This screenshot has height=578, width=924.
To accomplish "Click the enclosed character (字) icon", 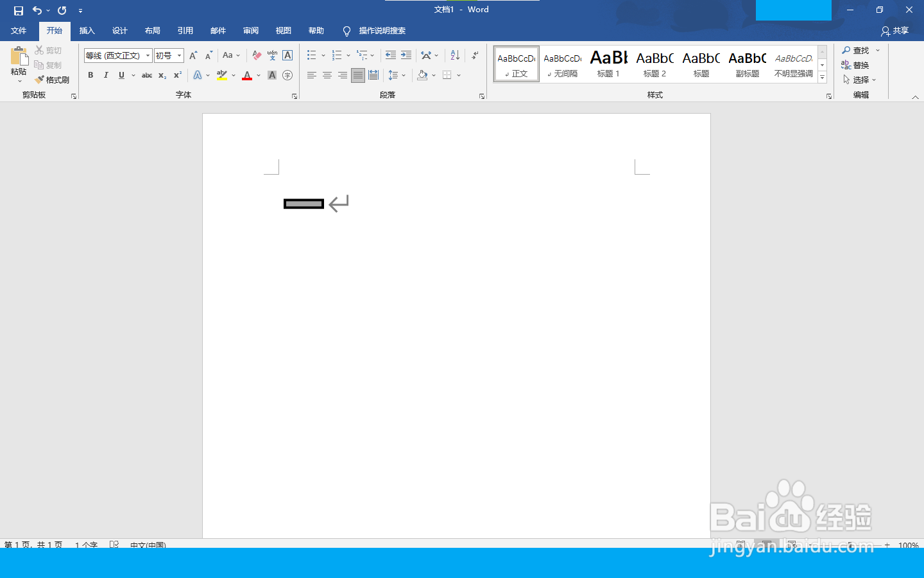I will pyautogui.click(x=287, y=75).
